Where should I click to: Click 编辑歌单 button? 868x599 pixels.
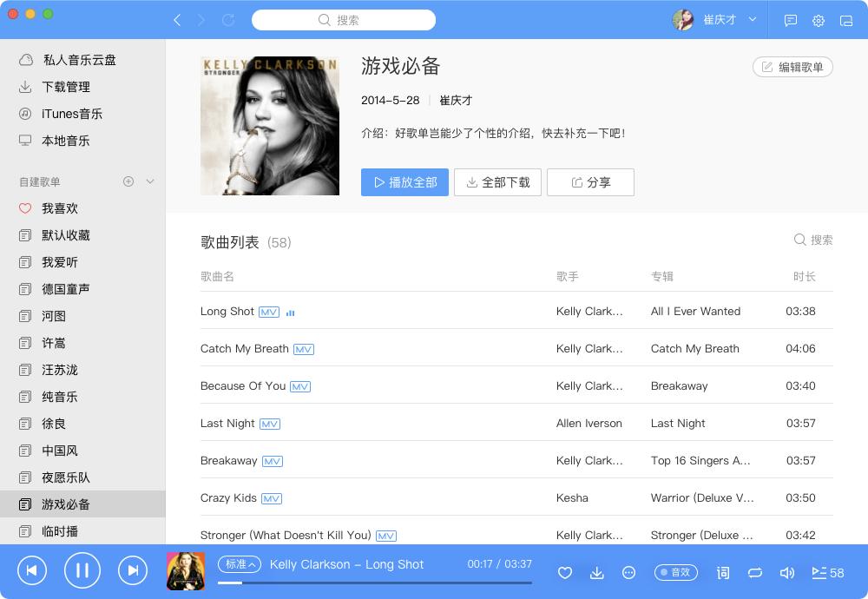pos(792,67)
